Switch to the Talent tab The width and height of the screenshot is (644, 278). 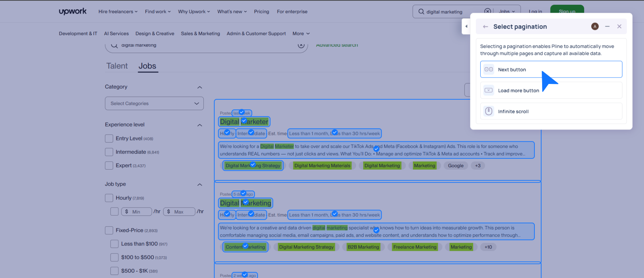pyautogui.click(x=117, y=66)
